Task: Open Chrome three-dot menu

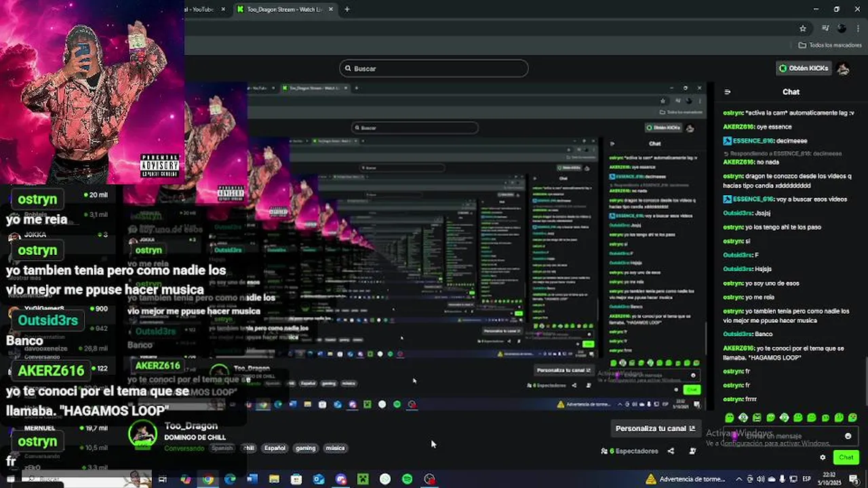Action: (x=857, y=28)
